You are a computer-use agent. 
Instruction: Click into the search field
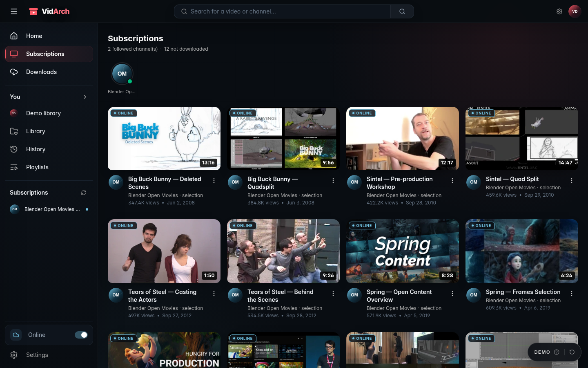pyautogui.click(x=283, y=11)
